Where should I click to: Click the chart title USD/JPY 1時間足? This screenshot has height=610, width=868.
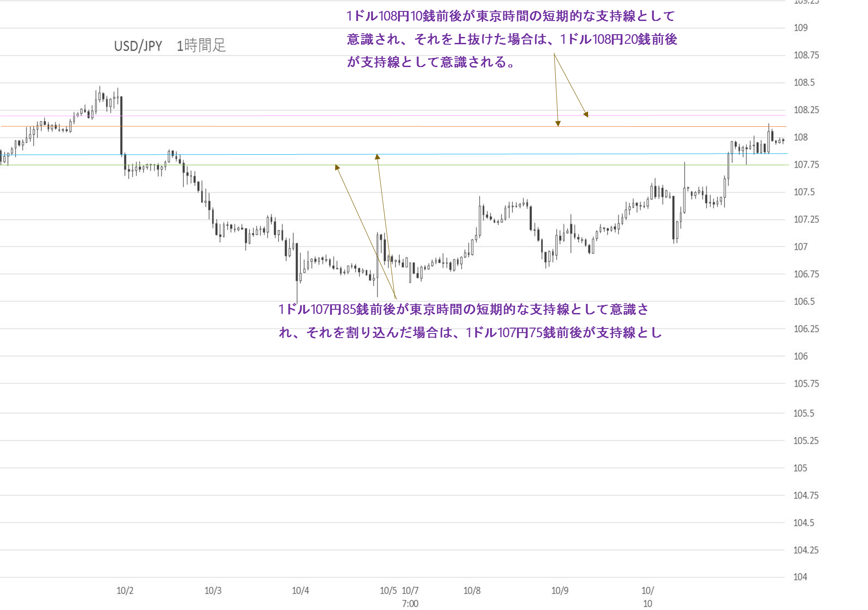[170, 46]
